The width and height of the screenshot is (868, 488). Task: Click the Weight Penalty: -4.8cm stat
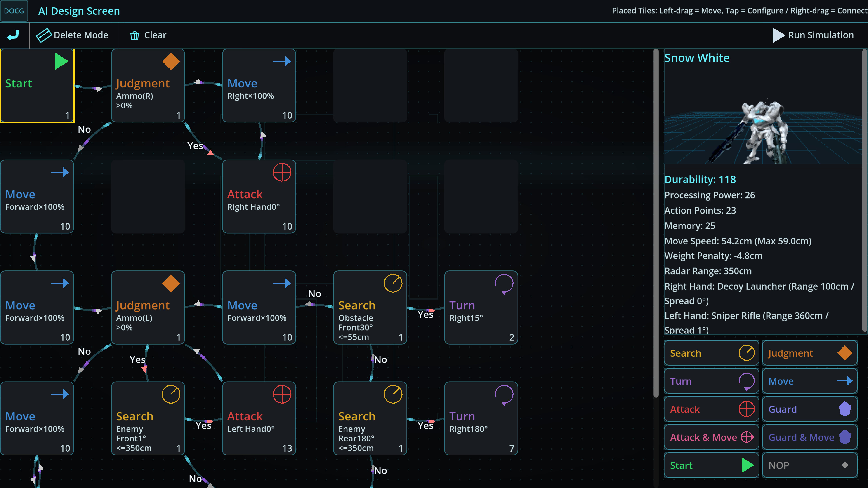click(713, 256)
